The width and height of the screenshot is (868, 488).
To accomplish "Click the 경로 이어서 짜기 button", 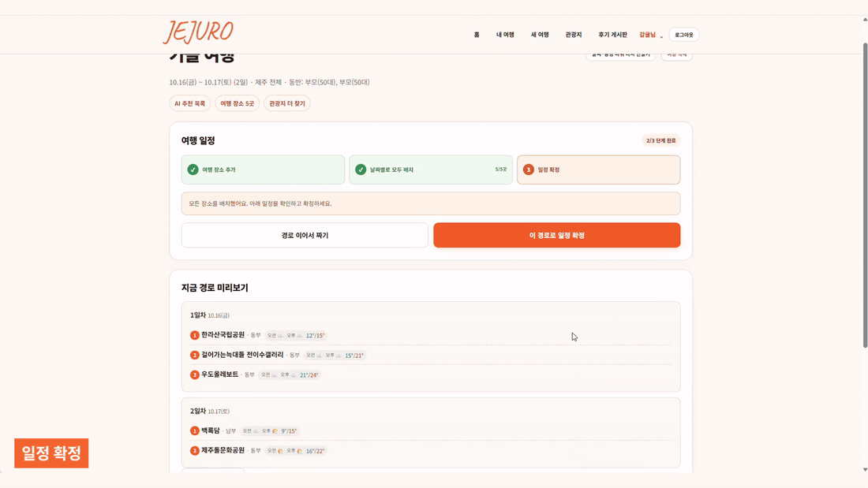I will pos(305,235).
